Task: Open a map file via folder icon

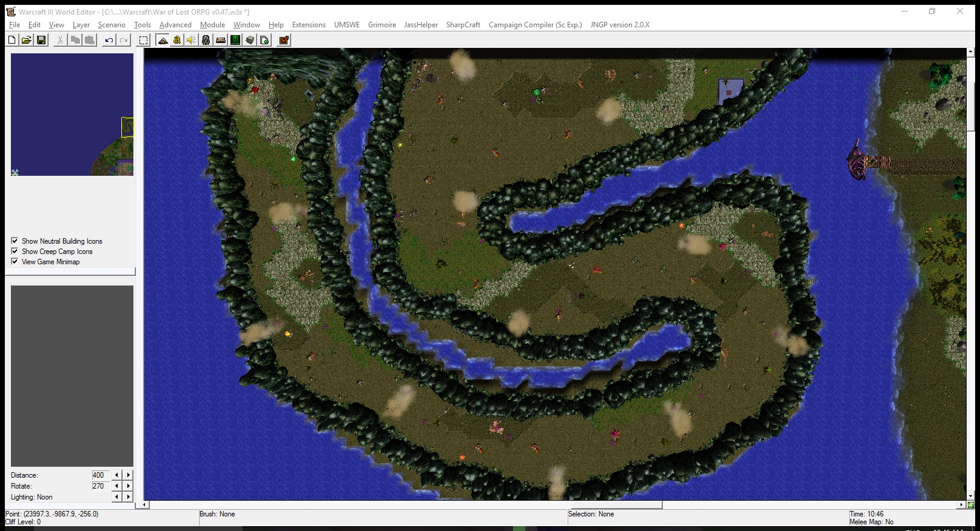Action: 27,40
